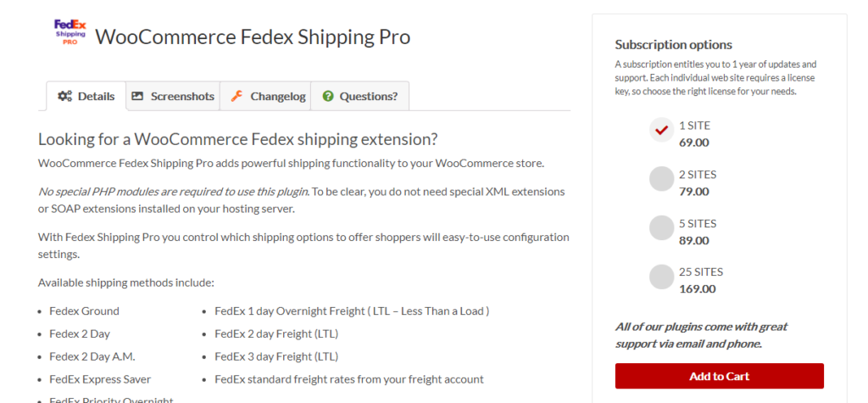
Task: Open the Questions? tab
Action: (359, 96)
